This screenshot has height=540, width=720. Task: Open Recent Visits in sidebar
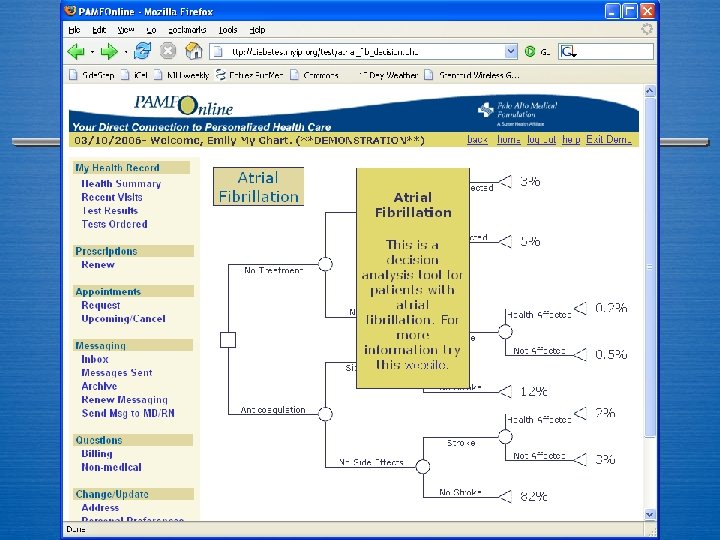(112, 197)
